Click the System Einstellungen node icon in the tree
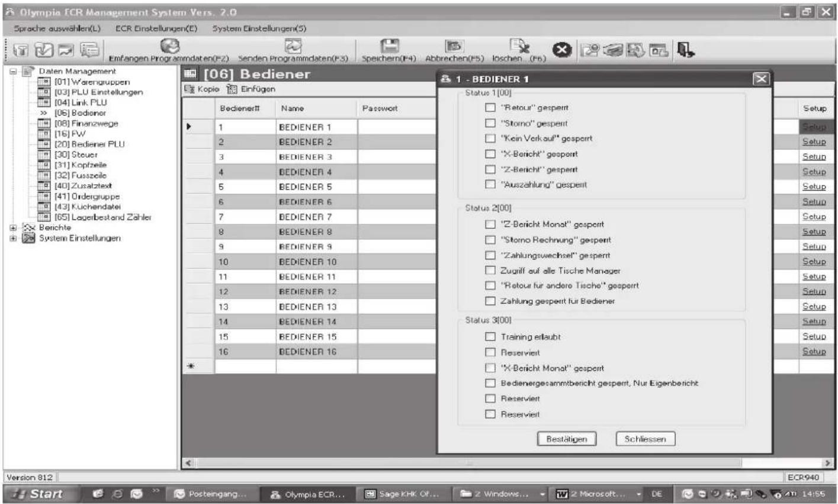 30,238
